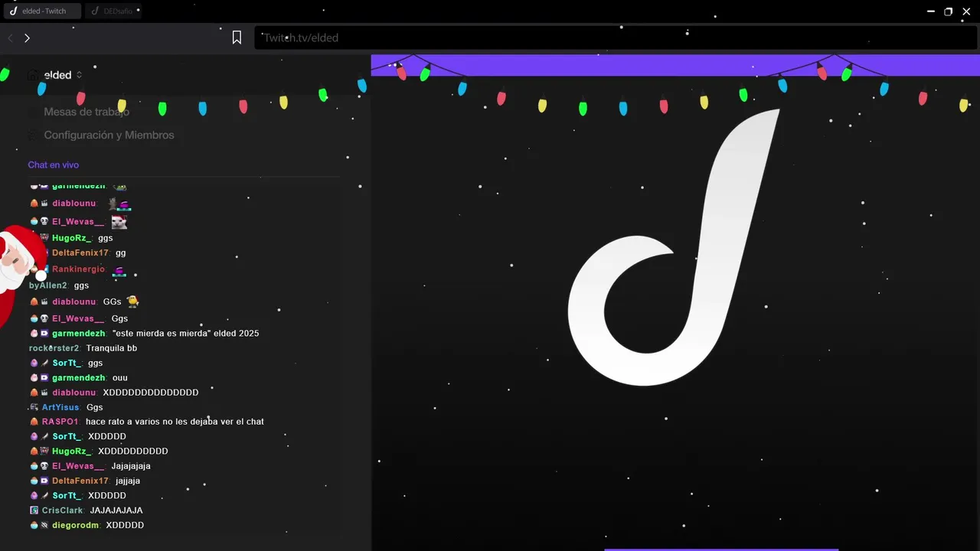
Task: Open Mesas de trabajo in sidebar
Action: click(x=87, y=112)
